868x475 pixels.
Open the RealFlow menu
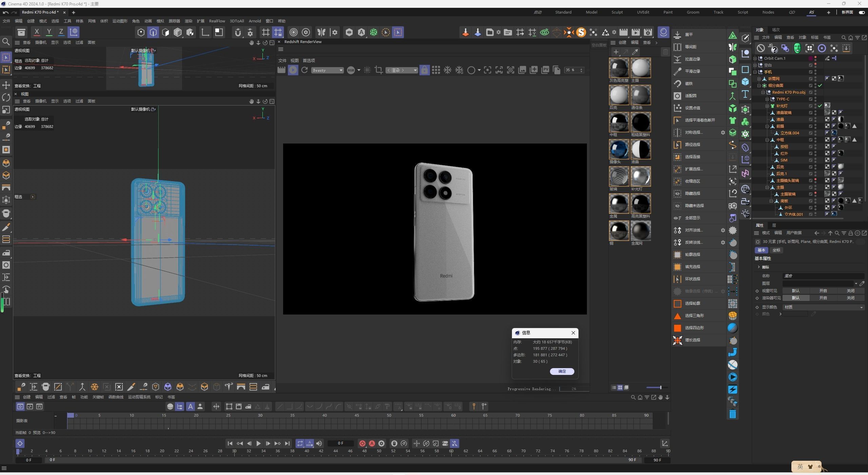tap(217, 21)
